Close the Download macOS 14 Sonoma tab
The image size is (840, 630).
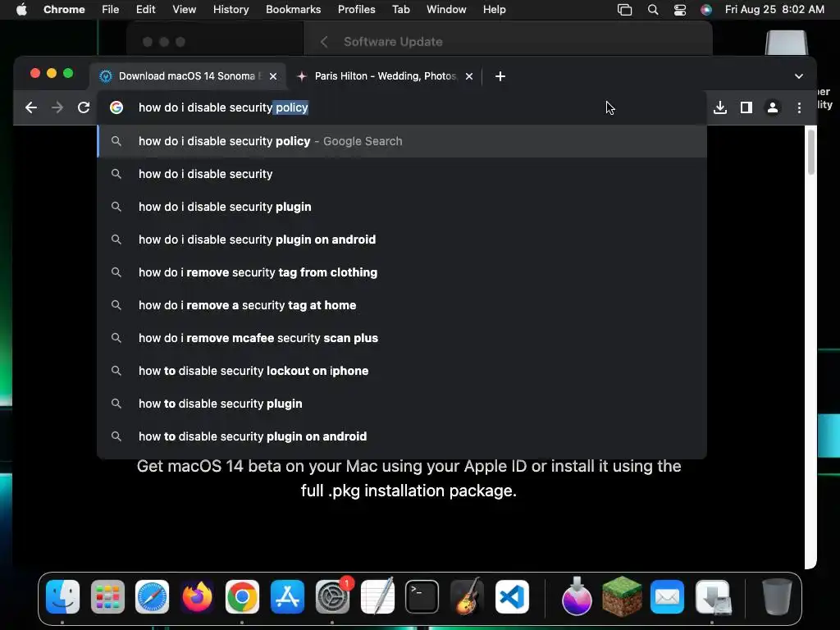[x=273, y=76]
